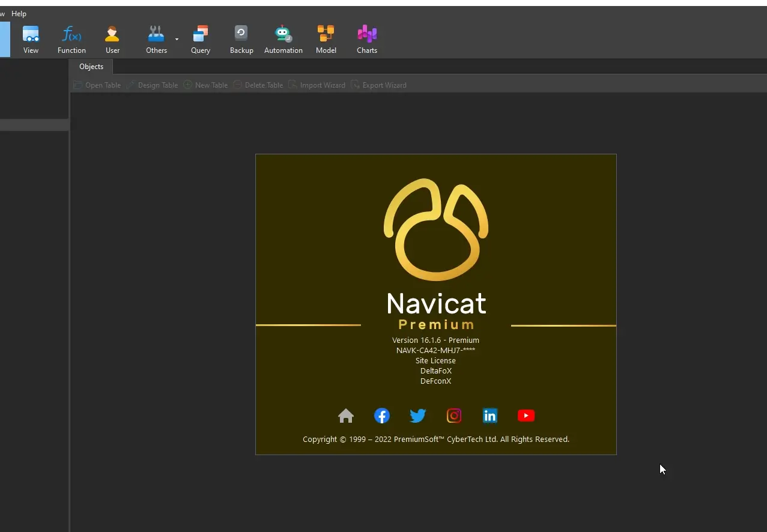Click the Version 16.1.6 - Premium text
Screen dimensions: 767x532
pyautogui.click(x=435, y=340)
